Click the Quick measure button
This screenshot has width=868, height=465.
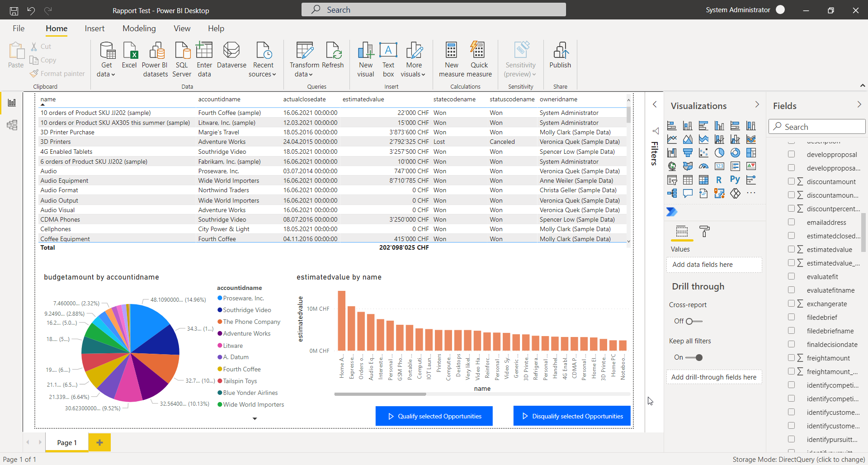[479, 60]
